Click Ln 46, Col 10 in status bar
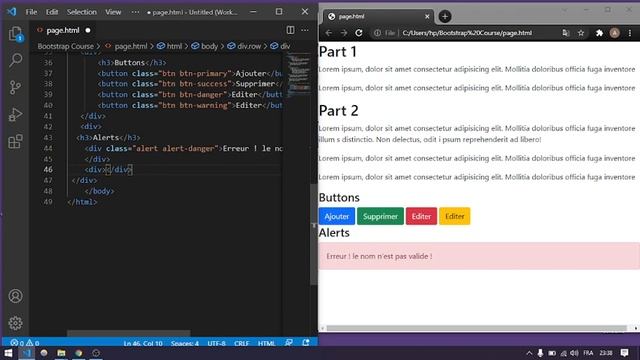640x360 pixels. 143,343
